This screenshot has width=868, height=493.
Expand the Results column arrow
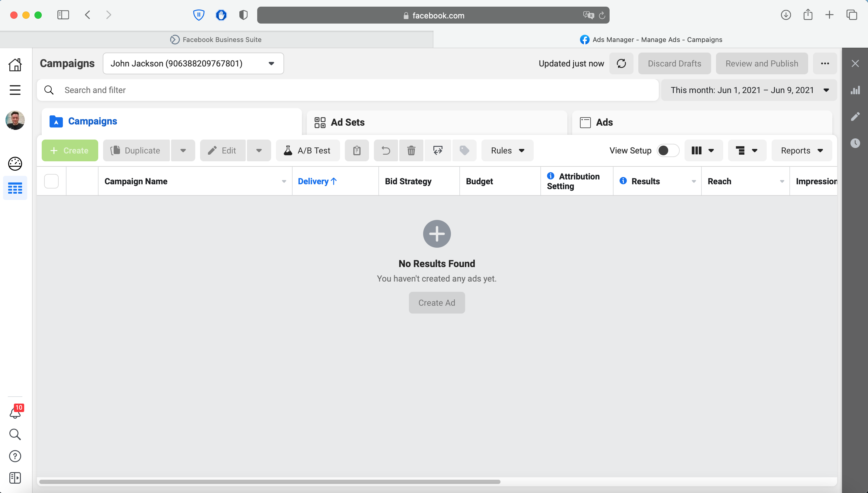pyautogui.click(x=694, y=182)
